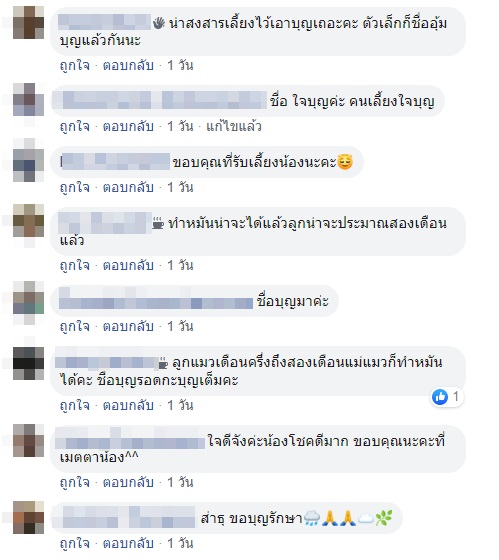The image size is (499, 560).
Task: Reply to the ชื่อ ใจบุญค่ะ comment
Action: (x=128, y=126)
